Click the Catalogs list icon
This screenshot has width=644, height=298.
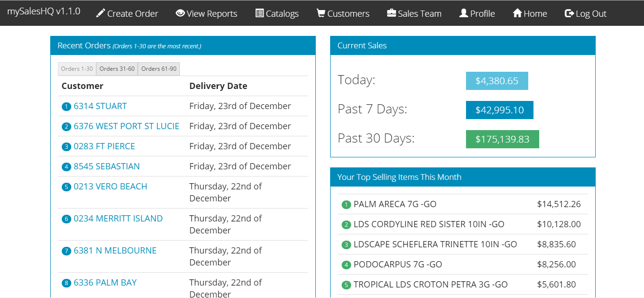click(x=260, y=13)
